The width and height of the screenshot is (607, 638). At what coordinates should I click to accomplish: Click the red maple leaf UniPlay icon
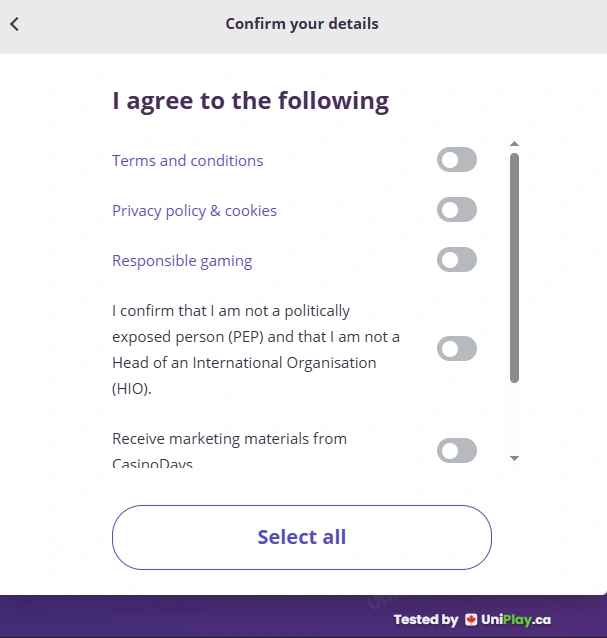(x=471, y=620)
